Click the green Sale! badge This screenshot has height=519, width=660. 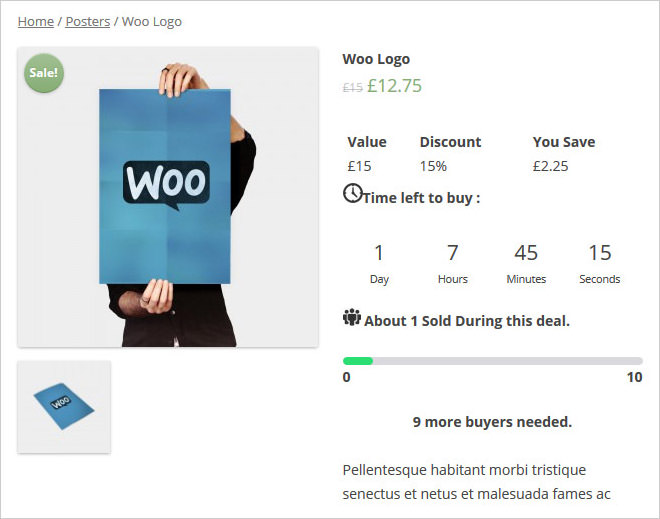tap(44, 73)
